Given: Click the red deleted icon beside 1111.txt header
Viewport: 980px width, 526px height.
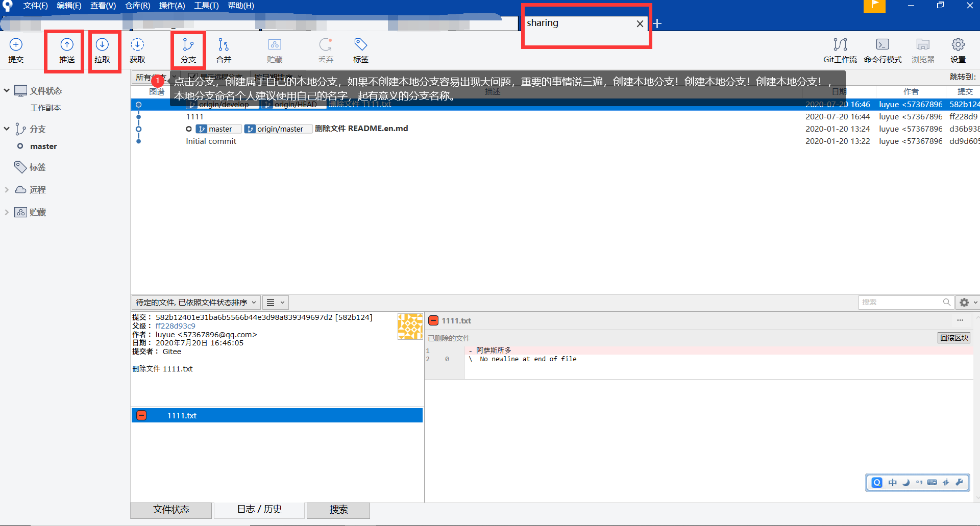Looking at the screenshot, I should coord(433,320).
